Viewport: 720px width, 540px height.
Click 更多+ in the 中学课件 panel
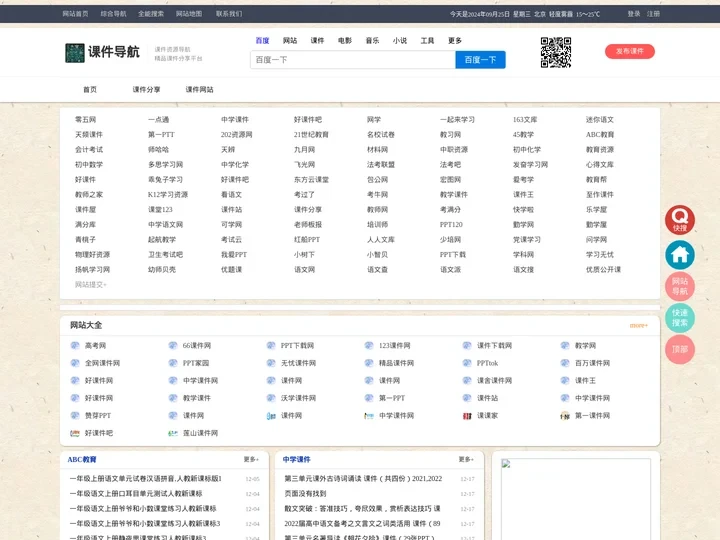[x=466, y=459]
